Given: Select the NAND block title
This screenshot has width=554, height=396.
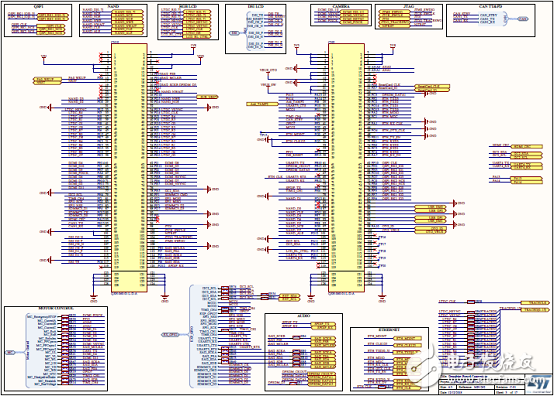Looking at the screenshot, I should pos(113,7).
